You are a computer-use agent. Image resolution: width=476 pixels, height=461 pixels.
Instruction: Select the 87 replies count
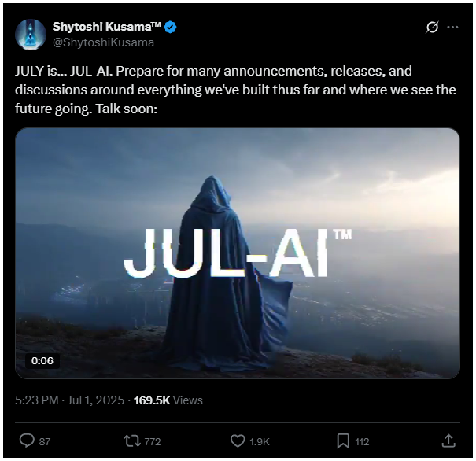(x=45, y=441)
